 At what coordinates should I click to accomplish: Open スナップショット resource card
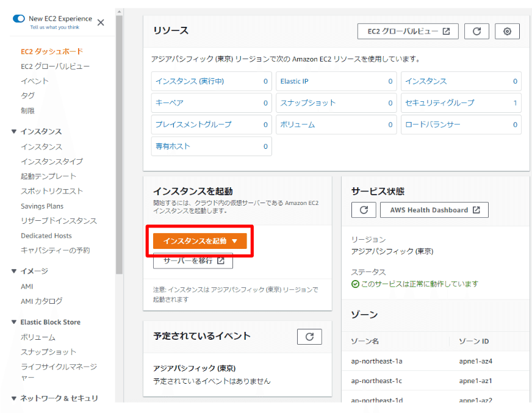coord(307,103)
